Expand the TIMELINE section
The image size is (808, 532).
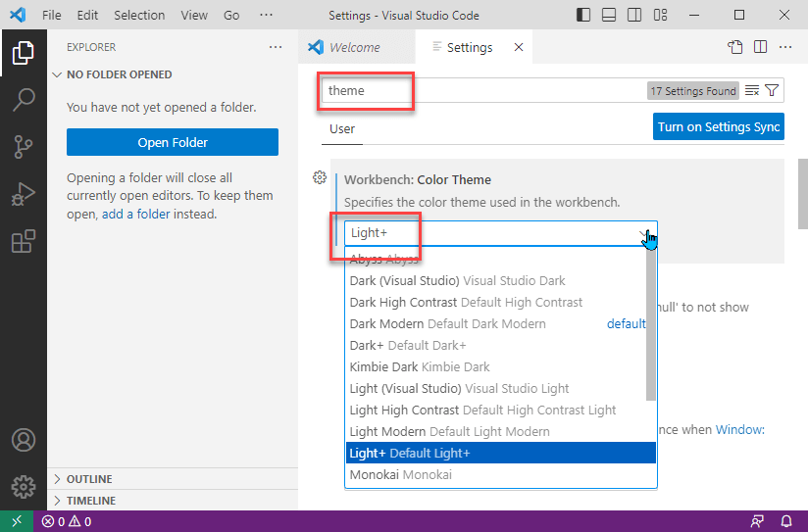[90, 501]
